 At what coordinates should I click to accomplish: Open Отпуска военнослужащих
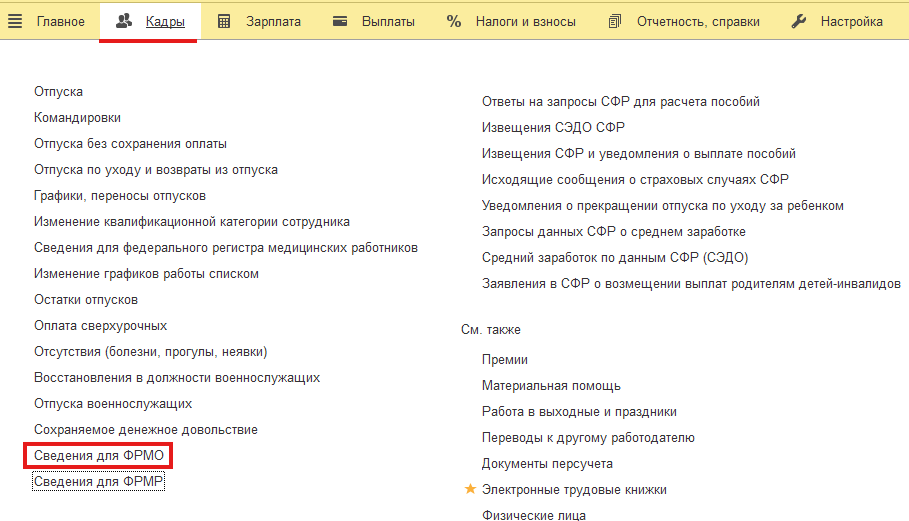click(x=112, y=404)
